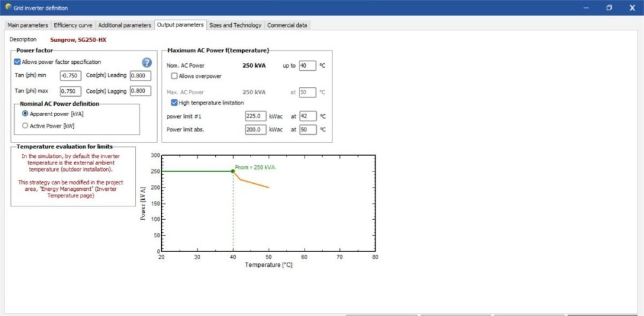
Task: Click the blue help question mark icon
Action: click(147, 63)
